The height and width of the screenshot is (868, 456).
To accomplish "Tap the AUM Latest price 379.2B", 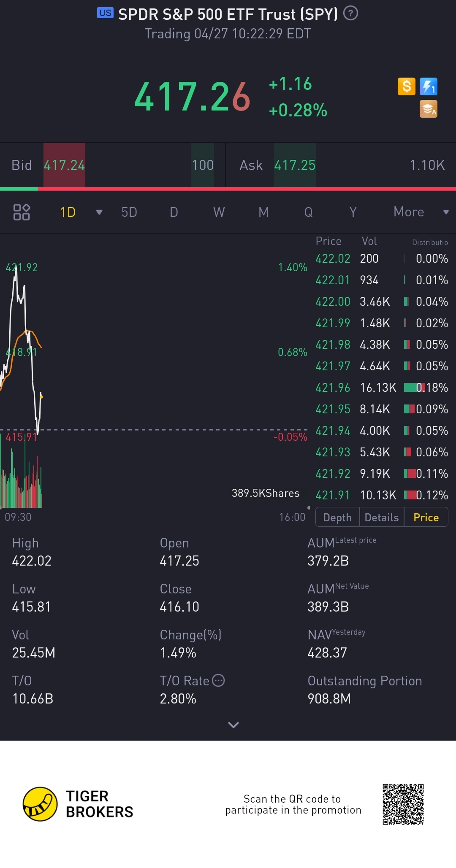I will tap(328, 561).
